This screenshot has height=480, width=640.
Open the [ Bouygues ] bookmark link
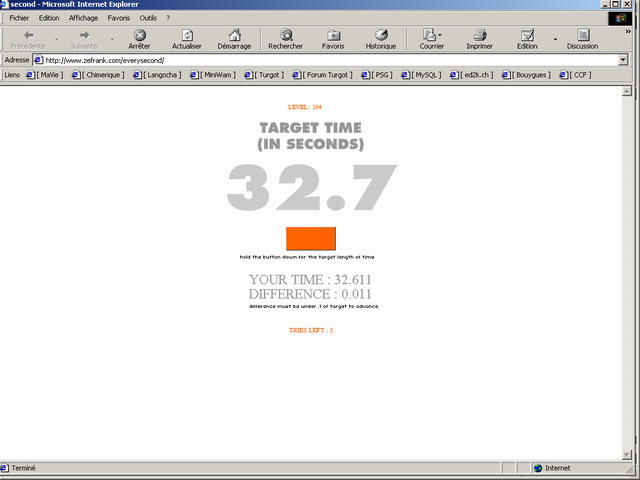pyautogui.click(x=529, y=75)
